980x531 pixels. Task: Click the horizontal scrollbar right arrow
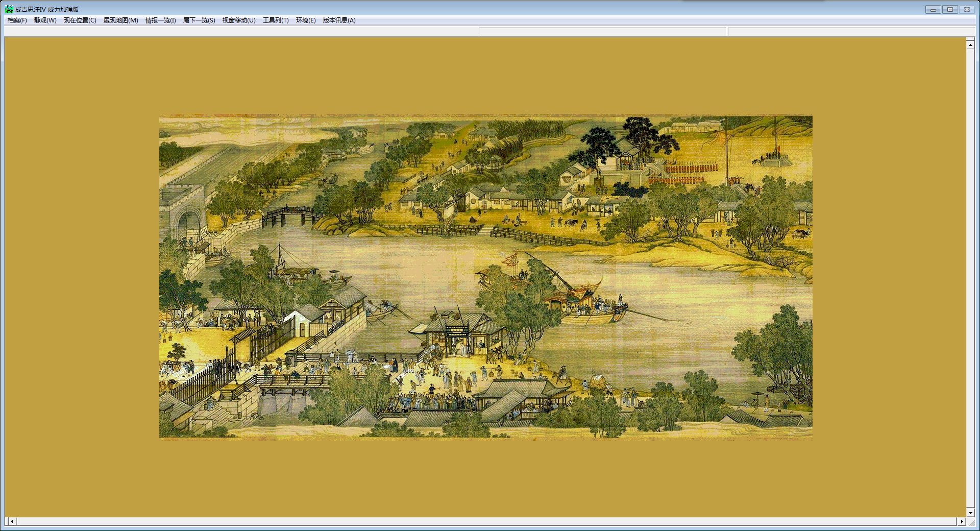tap(962, 521)
